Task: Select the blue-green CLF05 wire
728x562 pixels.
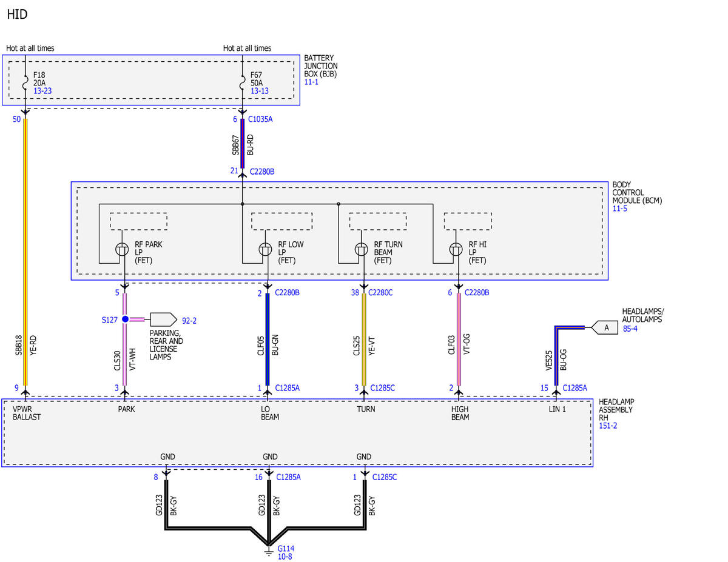Action: 267,339
